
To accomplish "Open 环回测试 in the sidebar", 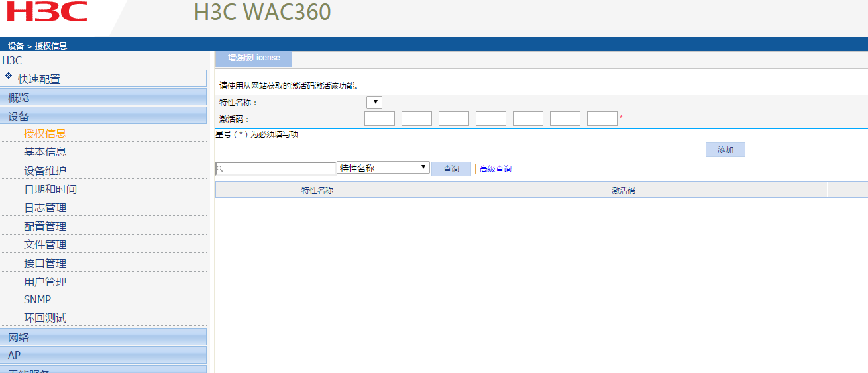I will [x=45, y=318].
